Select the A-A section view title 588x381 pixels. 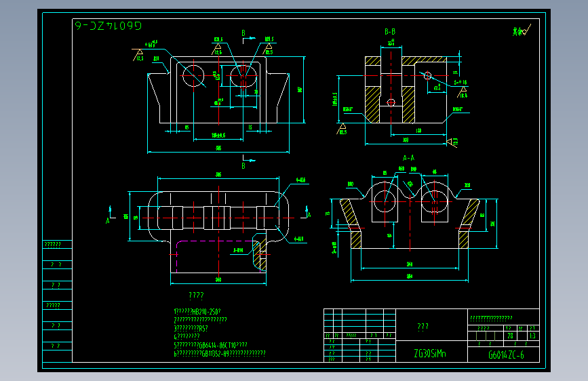pyautogui.click(x=408, y=158)
